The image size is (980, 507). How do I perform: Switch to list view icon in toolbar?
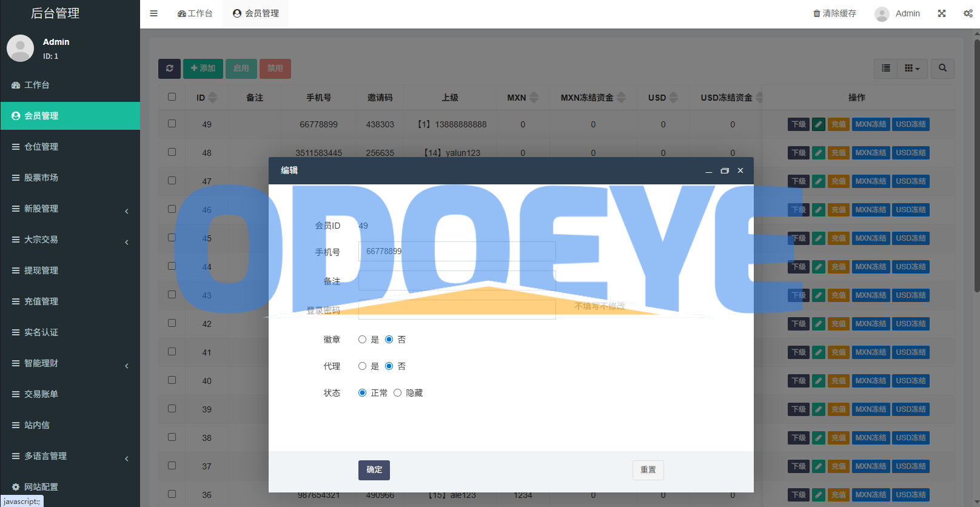point(886,69)
